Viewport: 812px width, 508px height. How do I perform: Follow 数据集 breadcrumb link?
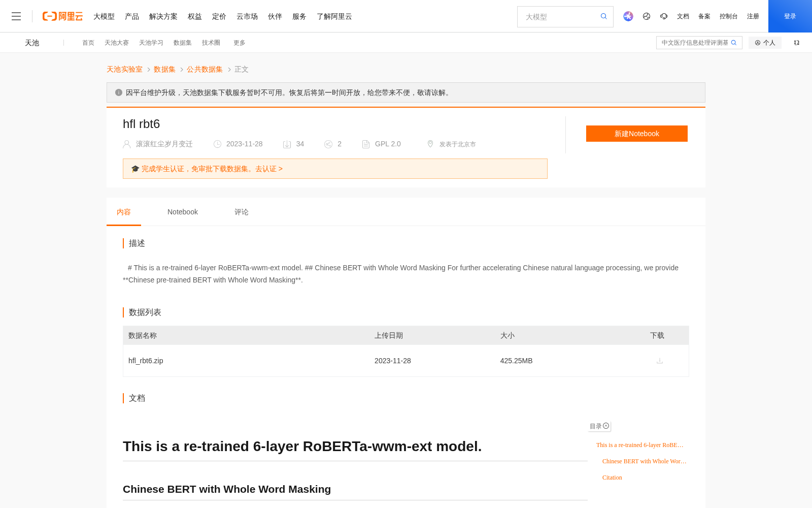(x=164, y=69)
